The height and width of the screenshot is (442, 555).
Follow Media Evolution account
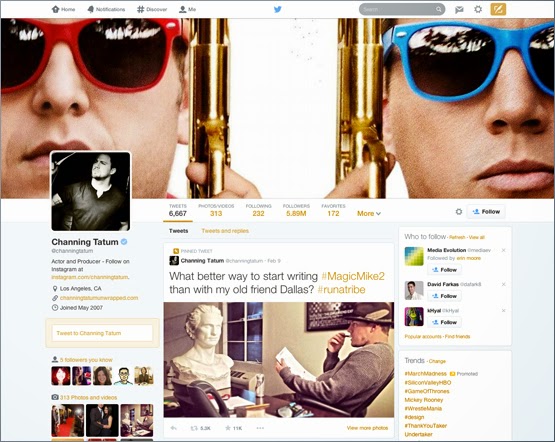(444, 270)
